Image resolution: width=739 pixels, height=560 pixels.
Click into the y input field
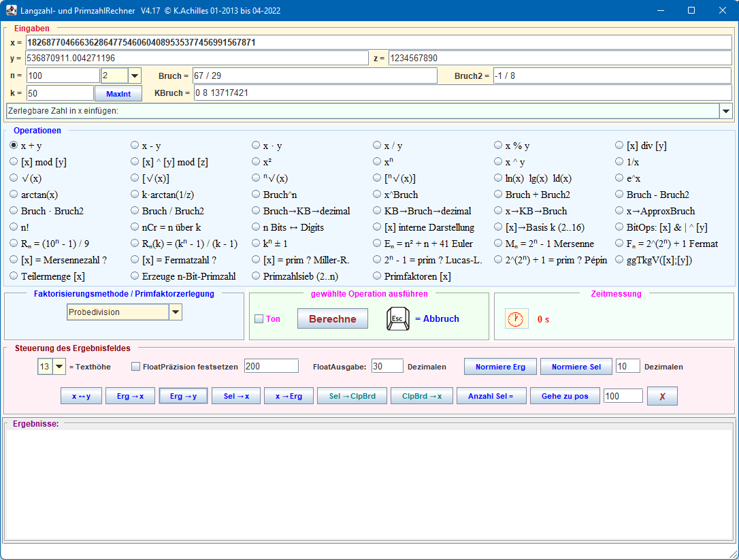[197, 58]
